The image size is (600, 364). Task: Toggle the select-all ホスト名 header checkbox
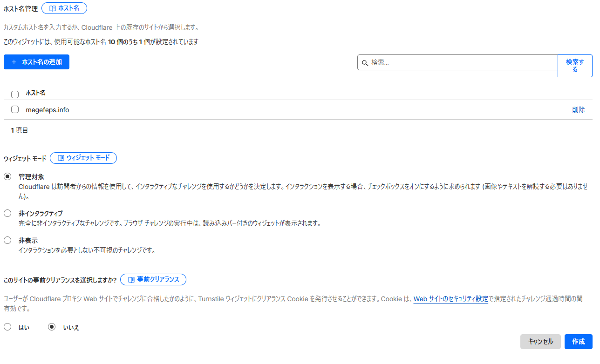point(15,94)
